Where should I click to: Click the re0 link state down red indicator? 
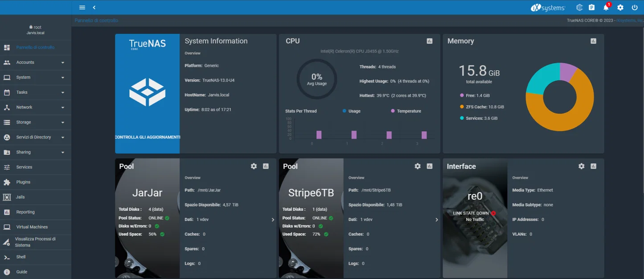(x=493, y=213)
